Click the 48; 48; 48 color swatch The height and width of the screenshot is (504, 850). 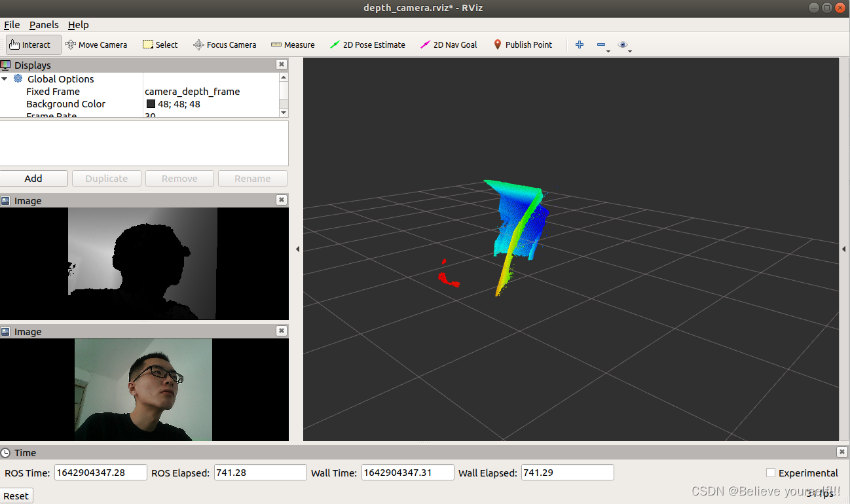[x=151, y=104]
